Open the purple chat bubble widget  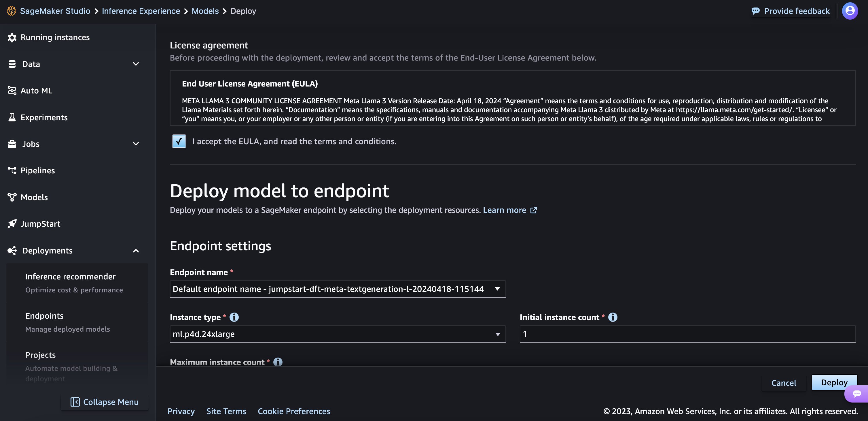(x=856, y=394)
